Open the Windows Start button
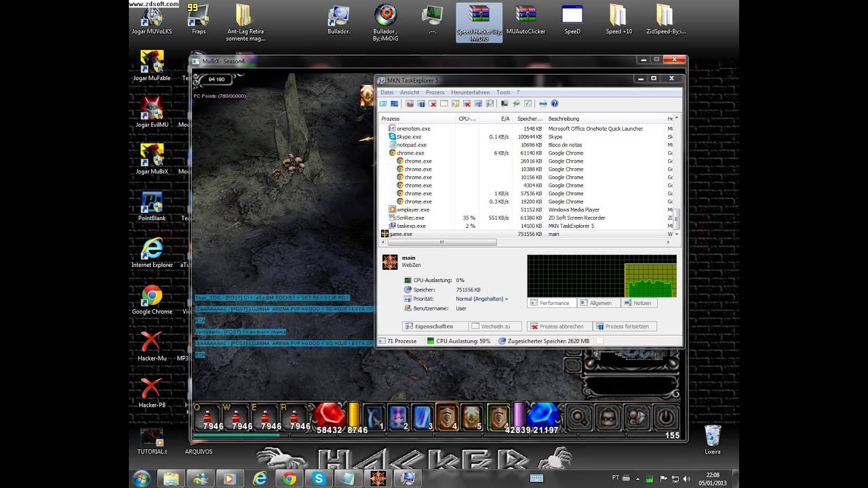868x488 pixels. (142, 479)
